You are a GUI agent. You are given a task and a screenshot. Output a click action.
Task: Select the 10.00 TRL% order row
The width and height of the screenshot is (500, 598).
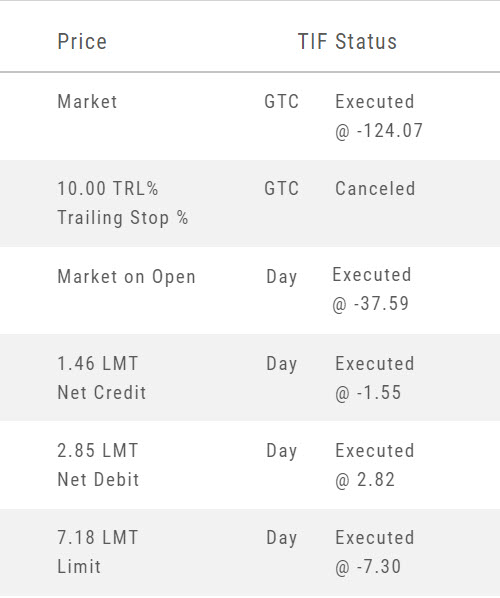(250, 203)
